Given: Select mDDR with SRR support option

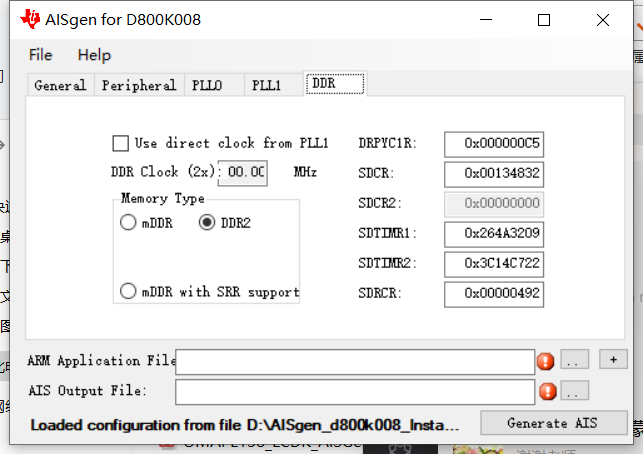Looking at the screenshot, I should (x=128, y=291).
